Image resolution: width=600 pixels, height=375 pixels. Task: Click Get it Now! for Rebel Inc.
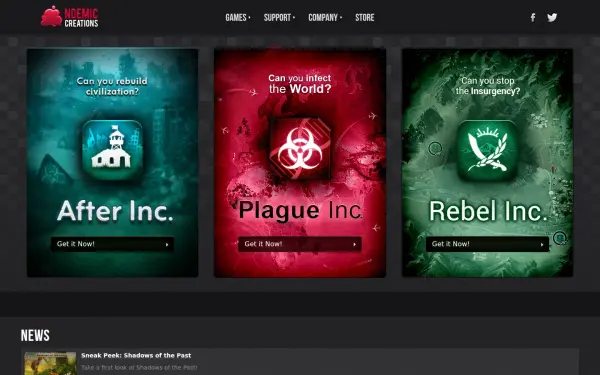[x=488, y=244]
